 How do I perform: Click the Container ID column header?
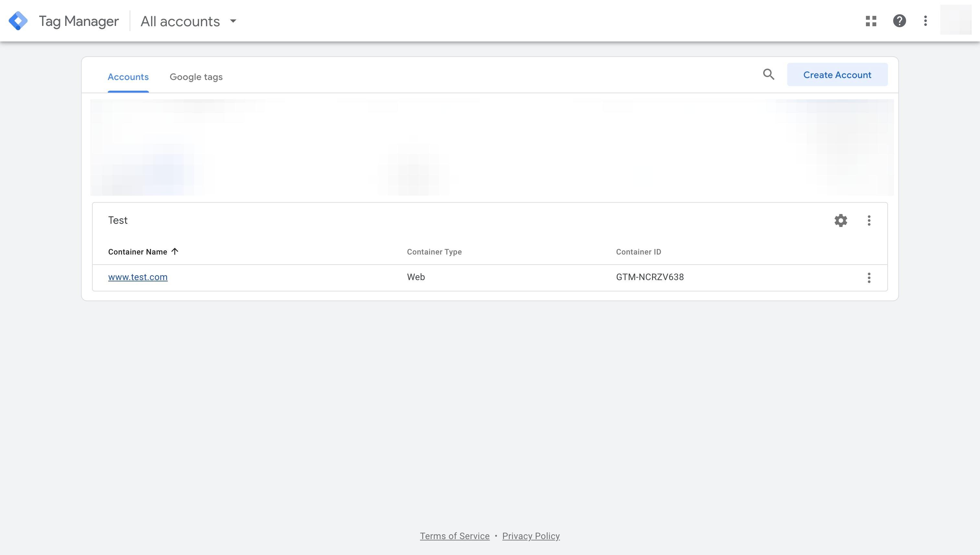coord(638,252)
